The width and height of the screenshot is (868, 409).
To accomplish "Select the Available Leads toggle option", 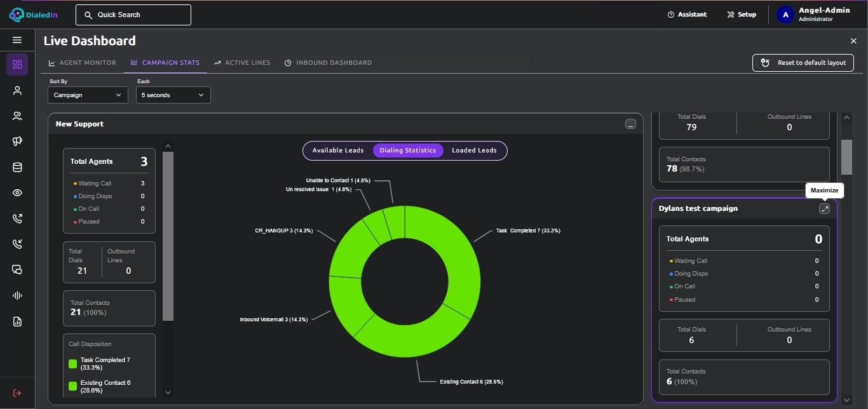I will coord(338,151).
